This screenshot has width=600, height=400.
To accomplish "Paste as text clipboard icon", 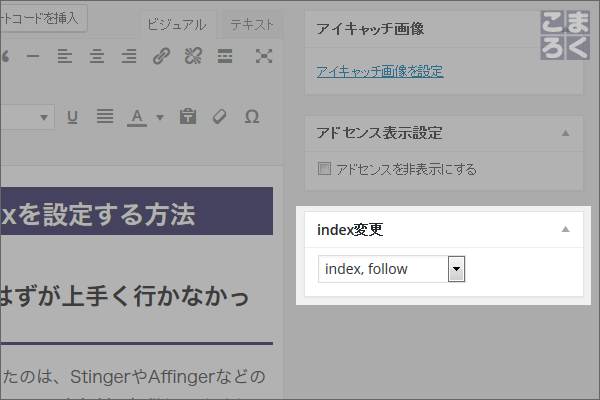I will click(188, 116).
